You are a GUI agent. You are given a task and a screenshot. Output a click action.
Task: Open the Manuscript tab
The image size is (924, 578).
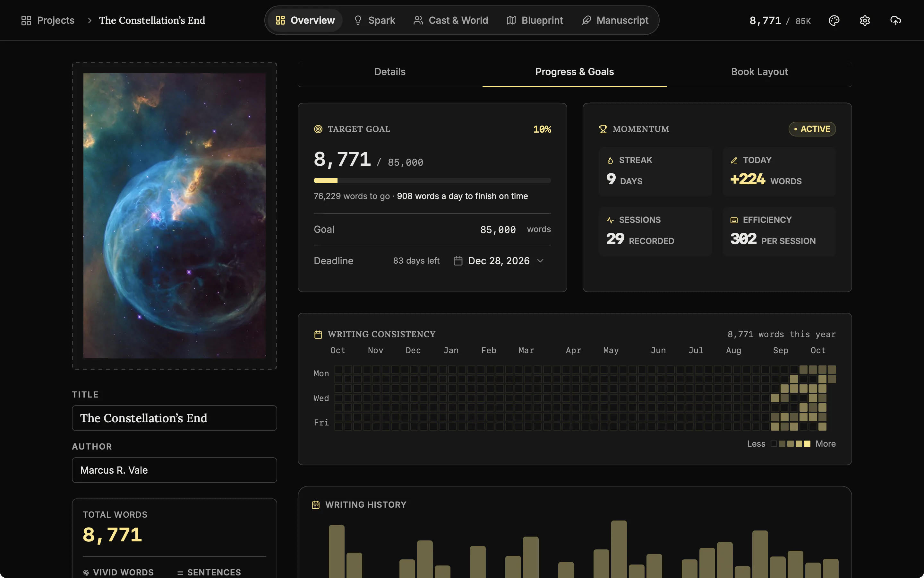point(615,20)
